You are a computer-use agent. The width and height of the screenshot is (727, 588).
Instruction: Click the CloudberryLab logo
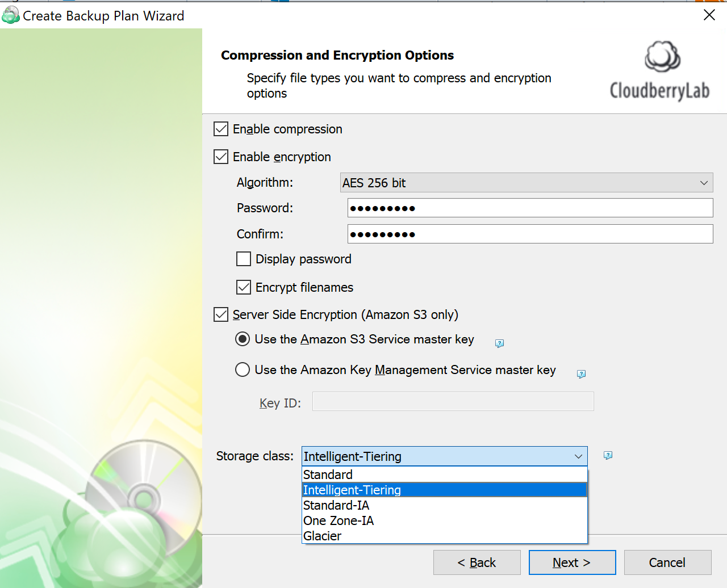[660, 71]
